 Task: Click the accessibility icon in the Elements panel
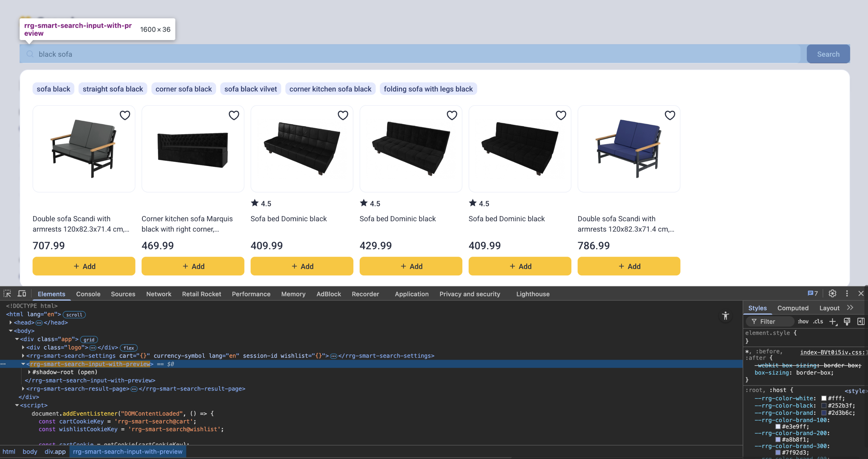(725, 316)
